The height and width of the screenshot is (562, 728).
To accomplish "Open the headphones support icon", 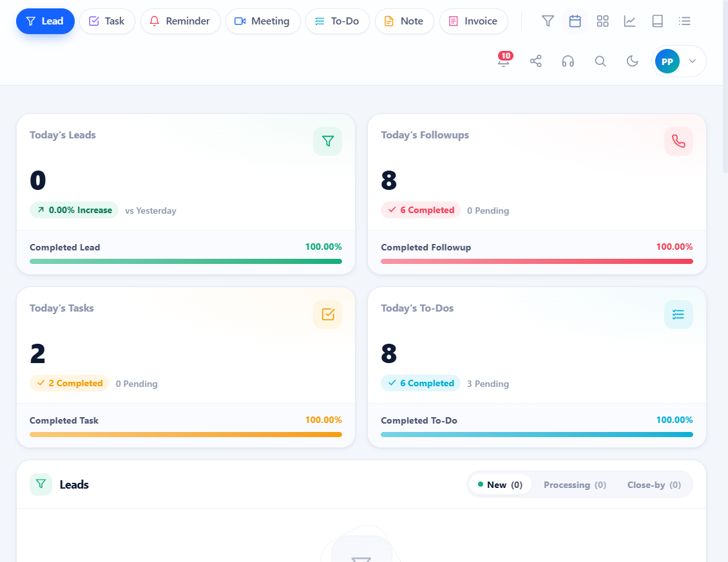I will 568,61.
